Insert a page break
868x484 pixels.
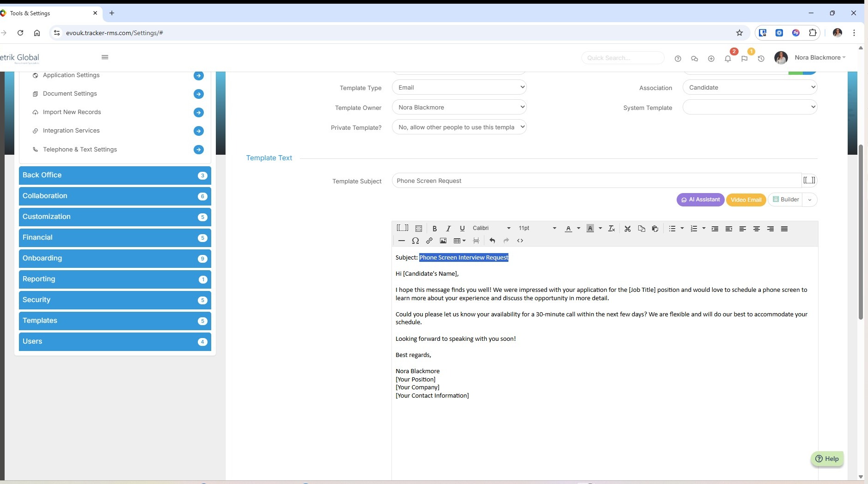click(476, 241)
